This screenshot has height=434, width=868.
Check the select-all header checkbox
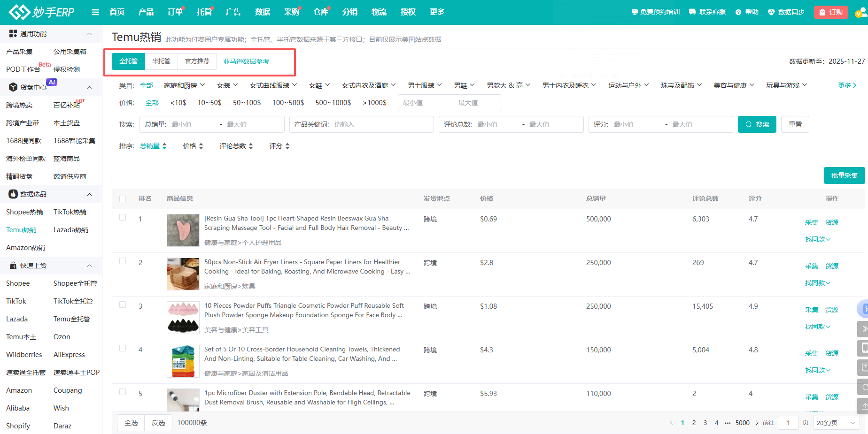123,199
